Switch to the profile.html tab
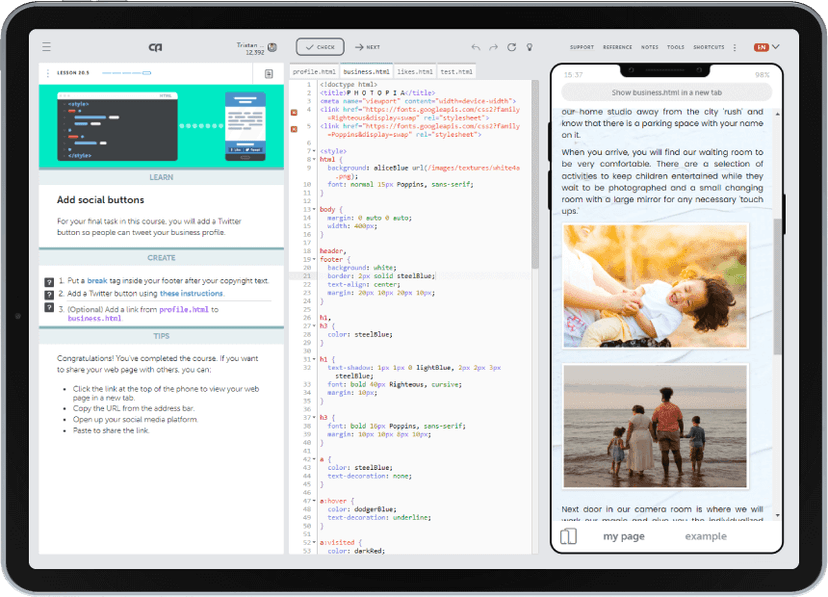The width and height of the screenshot is (828, 597). tap(313, 72)
